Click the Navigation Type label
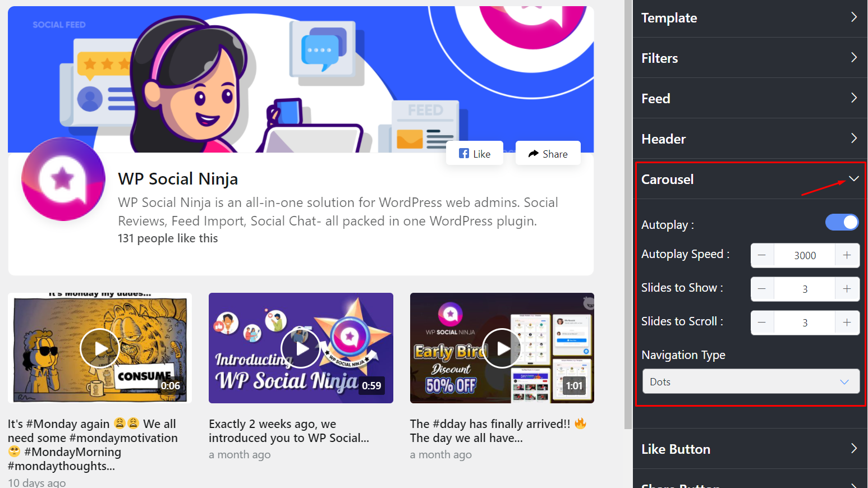 (x=683, y=355)
